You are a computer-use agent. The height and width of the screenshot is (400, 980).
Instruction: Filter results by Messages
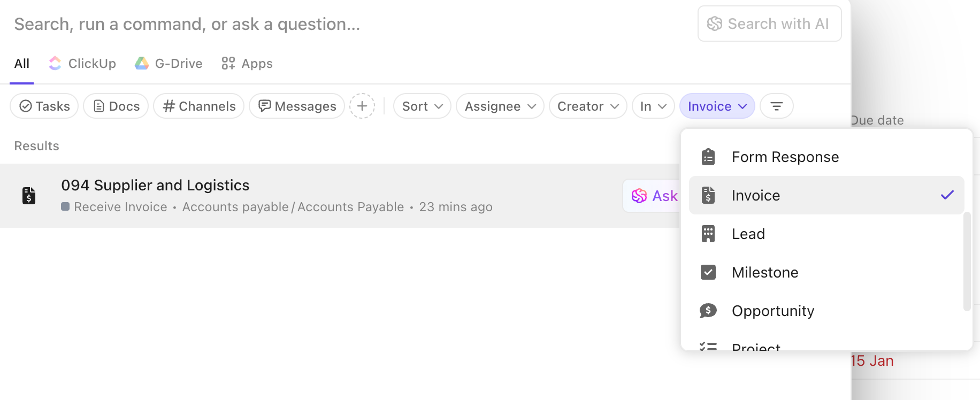point(297,106)
